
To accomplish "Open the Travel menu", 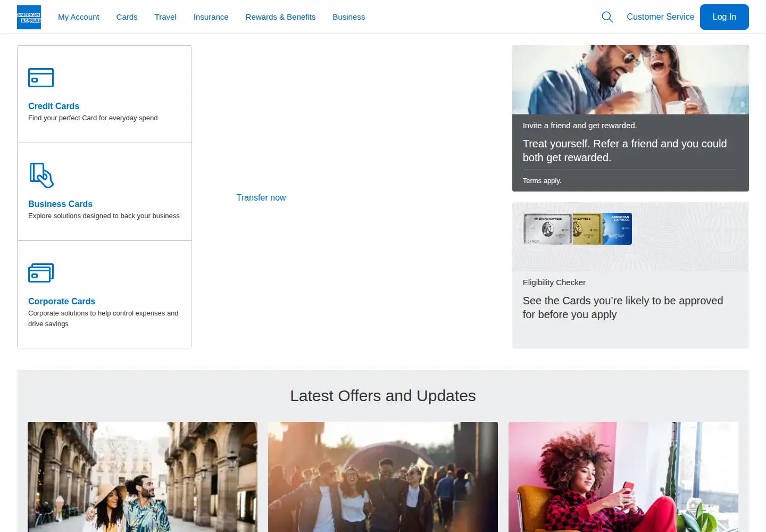I will click(x=165, y=17).
